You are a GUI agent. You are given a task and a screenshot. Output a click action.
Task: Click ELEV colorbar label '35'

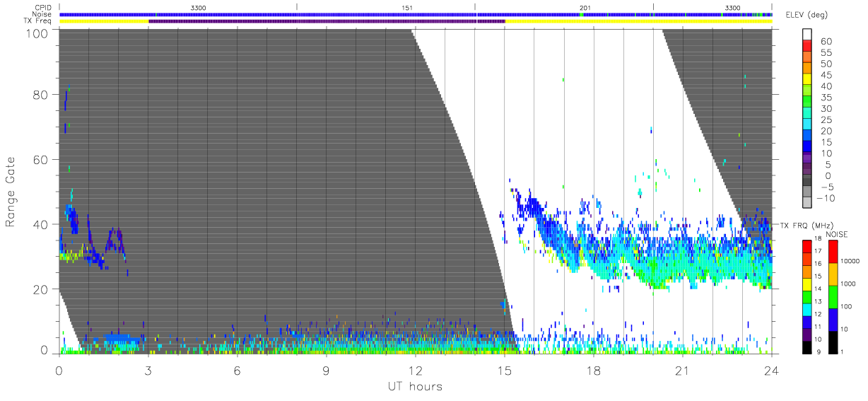coord(828,97)
